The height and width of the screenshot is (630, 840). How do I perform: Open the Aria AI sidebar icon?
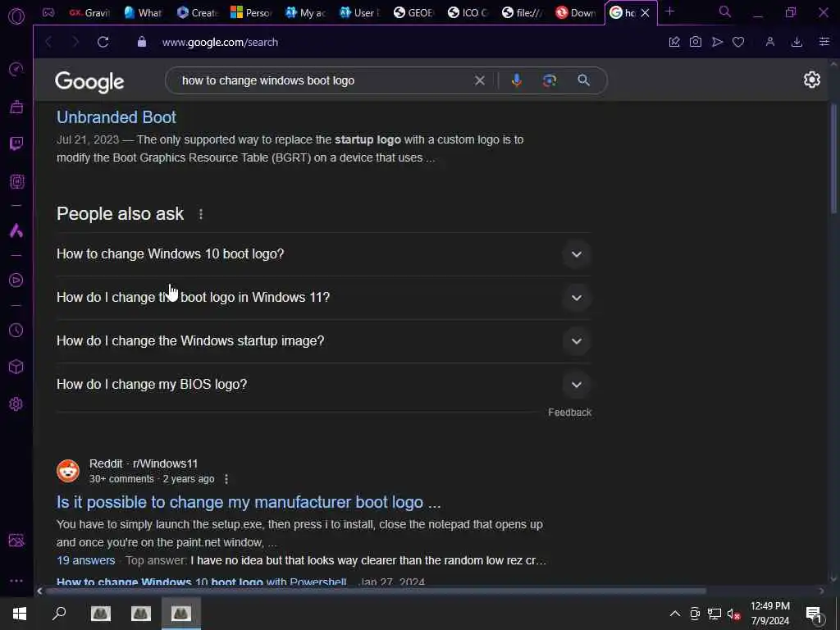tap(16, 231)
